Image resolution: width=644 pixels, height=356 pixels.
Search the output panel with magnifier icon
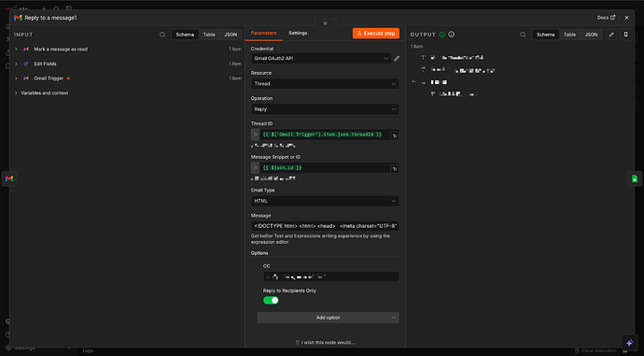[x=523, y=35]
